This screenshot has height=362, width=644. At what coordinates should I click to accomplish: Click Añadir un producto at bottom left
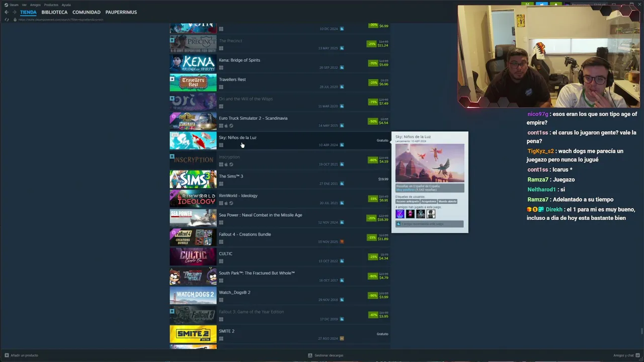point(21,355)
